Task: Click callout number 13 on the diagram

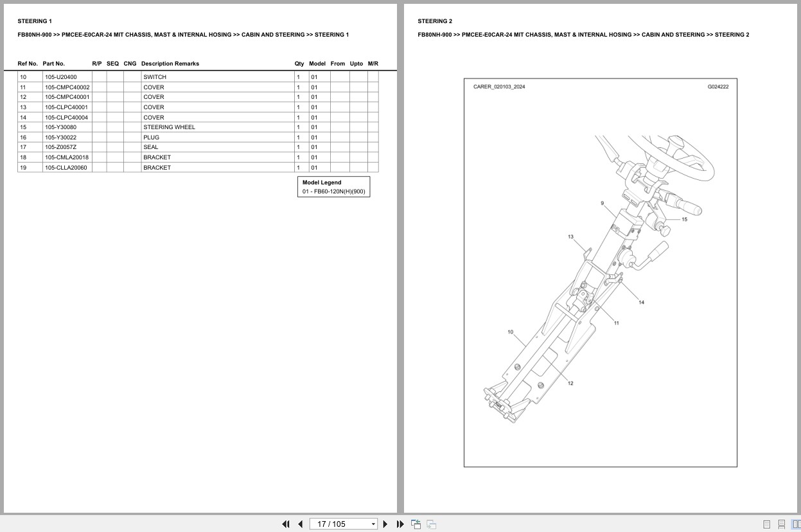Action: [570, 237]
